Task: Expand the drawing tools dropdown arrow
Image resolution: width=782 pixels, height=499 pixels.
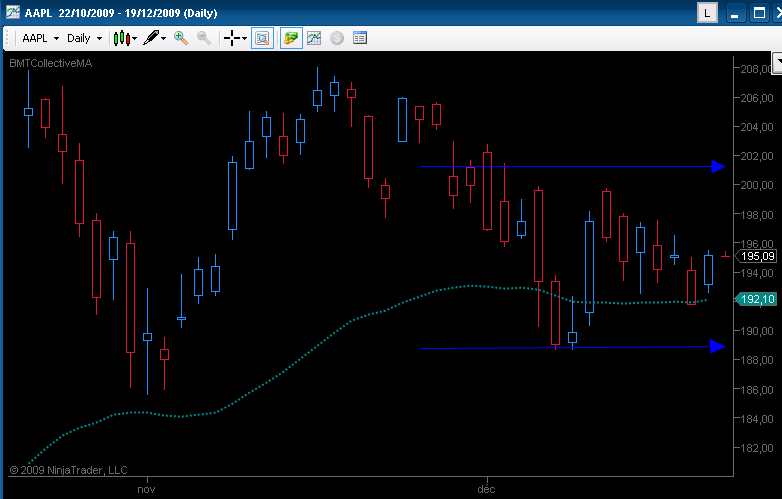Action: tap(164, 39)
